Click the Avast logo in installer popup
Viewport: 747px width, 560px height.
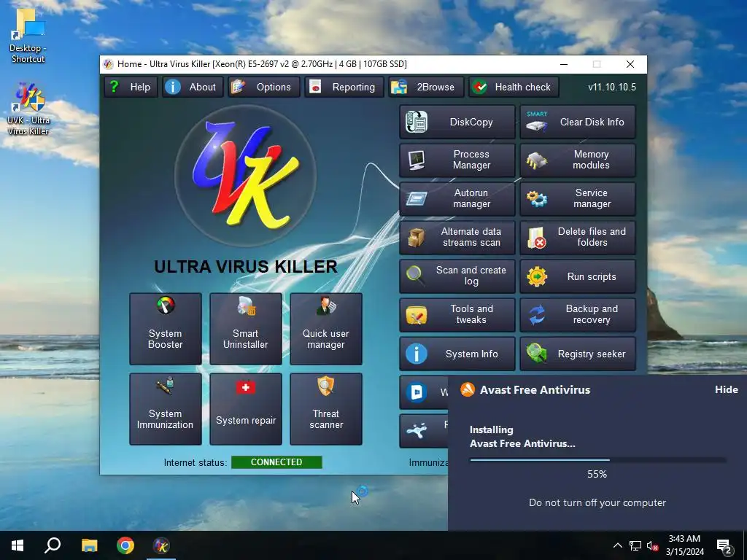[468, 389]
